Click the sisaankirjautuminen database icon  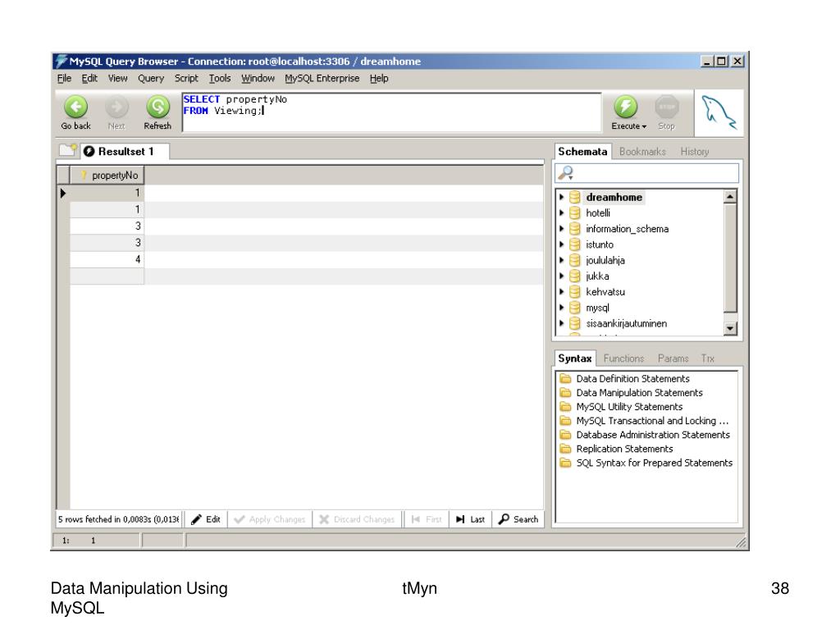[575, 323]
